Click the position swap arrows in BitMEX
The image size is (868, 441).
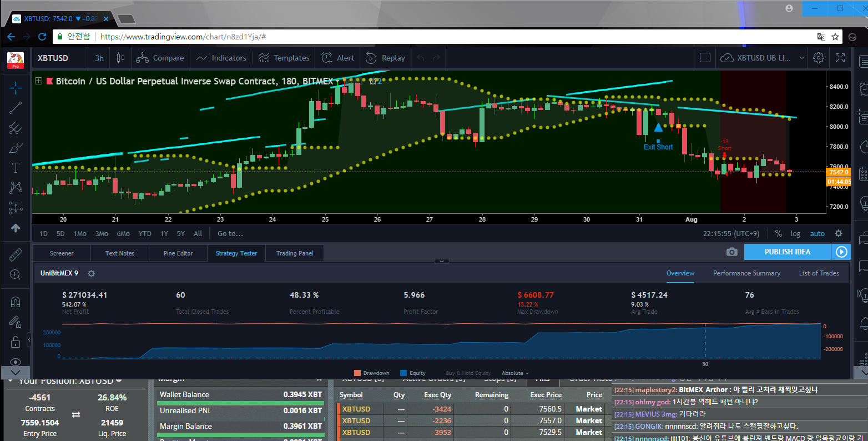(76, 415)
